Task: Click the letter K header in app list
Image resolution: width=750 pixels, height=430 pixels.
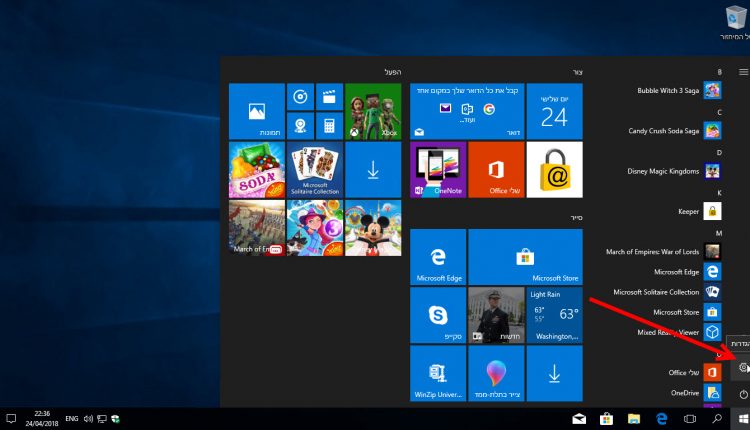Action: (x=719, y=193)
